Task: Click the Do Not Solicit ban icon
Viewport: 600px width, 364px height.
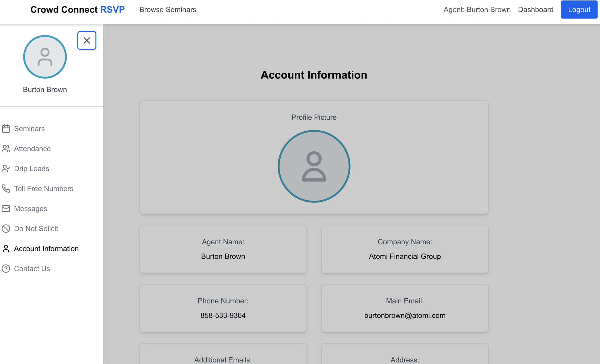Action: (6, 229)
